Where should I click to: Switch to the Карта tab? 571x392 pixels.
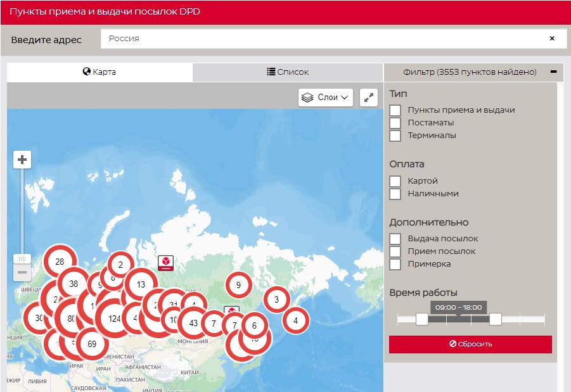click(x=99, y=72)
